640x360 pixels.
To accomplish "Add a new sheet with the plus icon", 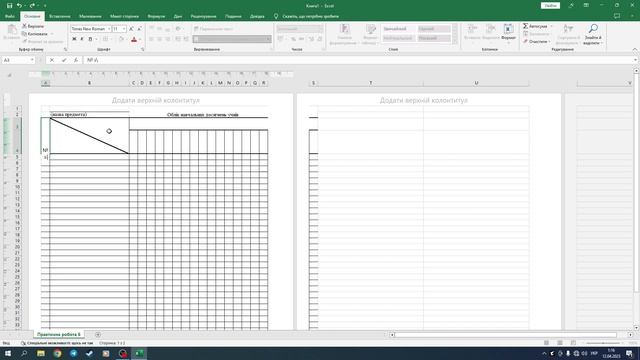I will pyautogui.click(x=98, y=335).
